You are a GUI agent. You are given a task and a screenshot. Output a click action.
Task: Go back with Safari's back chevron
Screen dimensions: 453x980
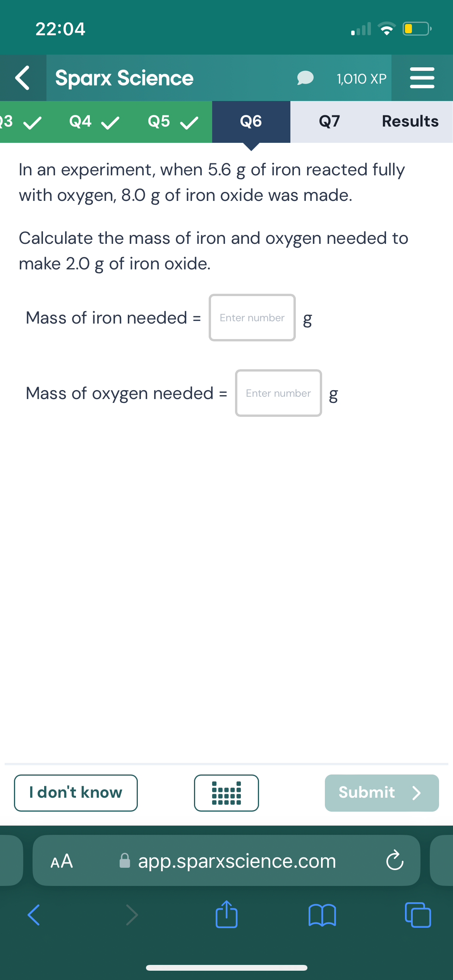[x=34, y=915]
